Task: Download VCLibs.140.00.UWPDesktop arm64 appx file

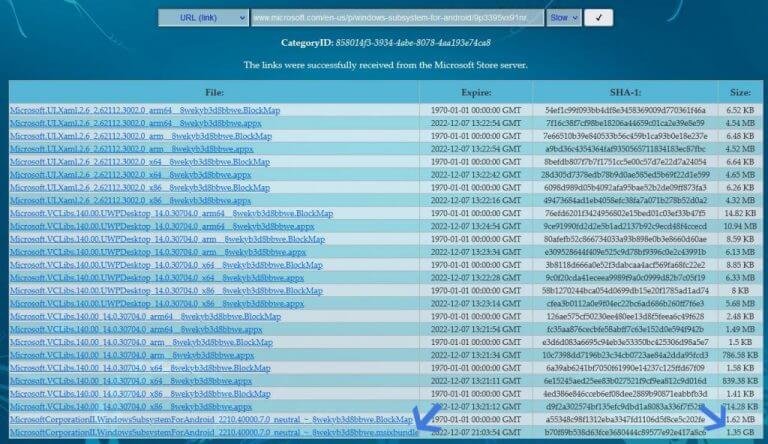Action: pyautogui.click(x=162, y=226)
